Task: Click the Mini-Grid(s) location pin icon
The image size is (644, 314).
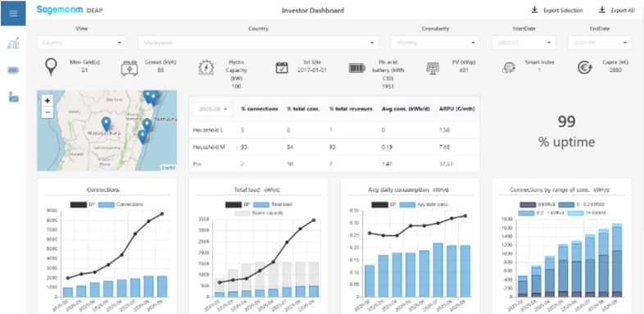Action: (51, 66)
